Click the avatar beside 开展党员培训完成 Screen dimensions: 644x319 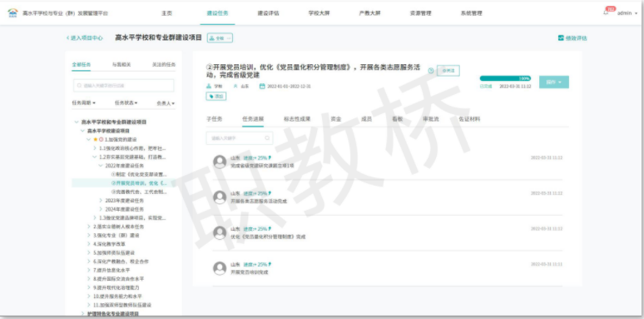point(220,268)
